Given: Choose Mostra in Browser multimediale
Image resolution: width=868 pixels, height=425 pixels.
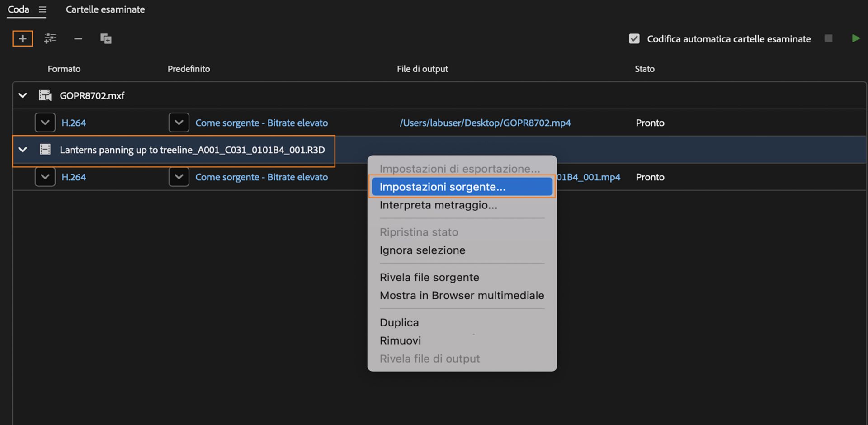Looking at the screenshot, I should coord(462,295).
